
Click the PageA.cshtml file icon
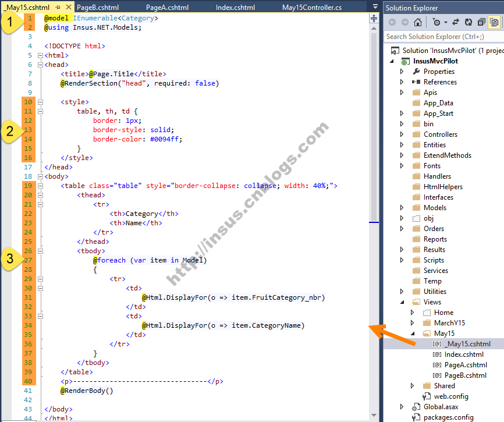(437, 365)
